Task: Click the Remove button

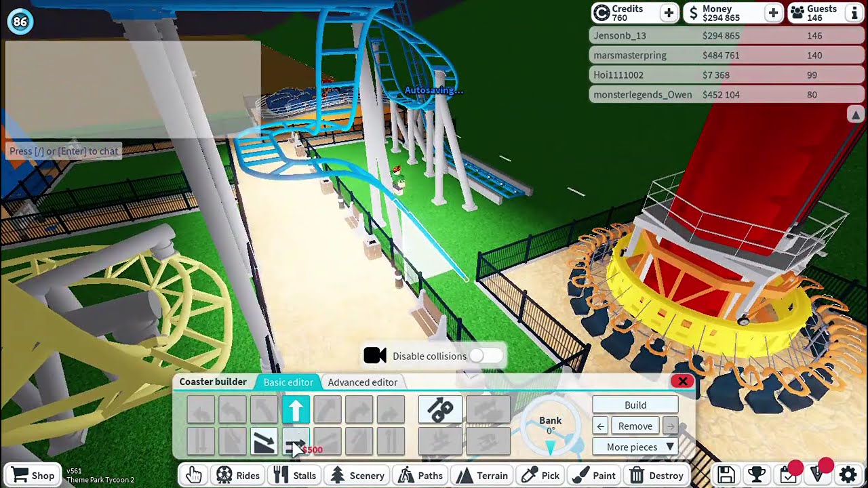Action: 635,426
